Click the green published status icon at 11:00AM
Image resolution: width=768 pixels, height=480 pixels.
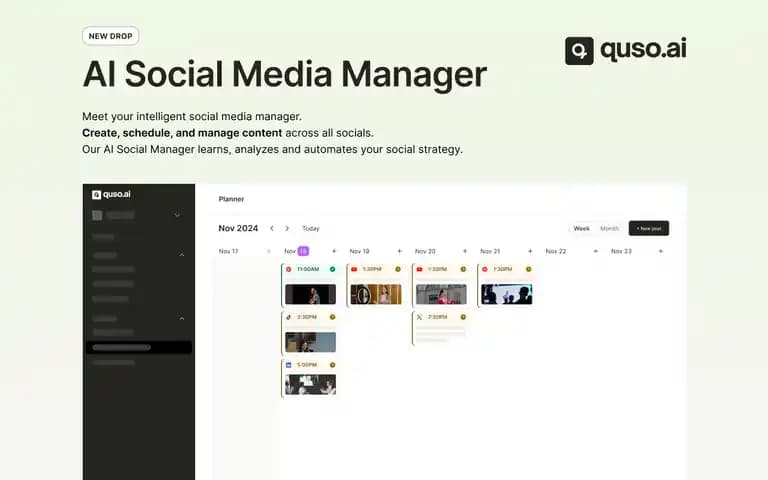pos(333,269)
